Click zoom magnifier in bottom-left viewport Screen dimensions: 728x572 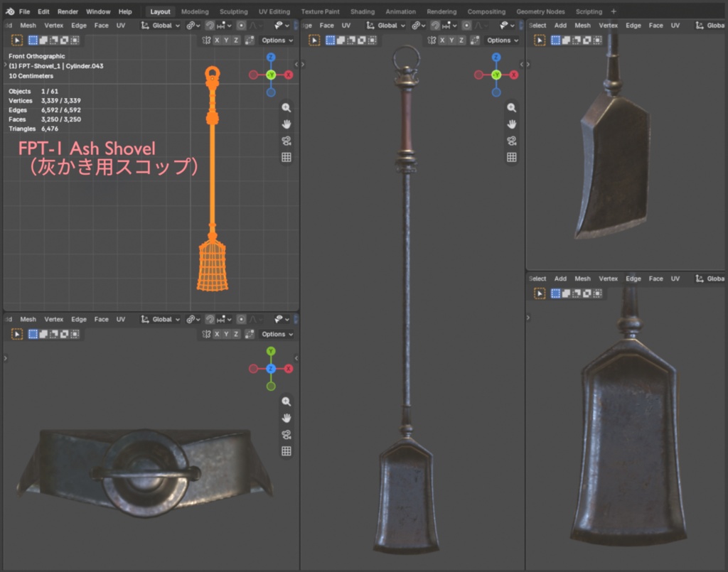(287, 401)
